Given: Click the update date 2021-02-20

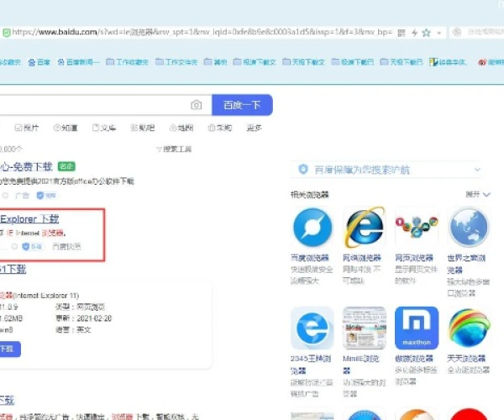Looking at the screenshot, I should (x=94, y=318).
